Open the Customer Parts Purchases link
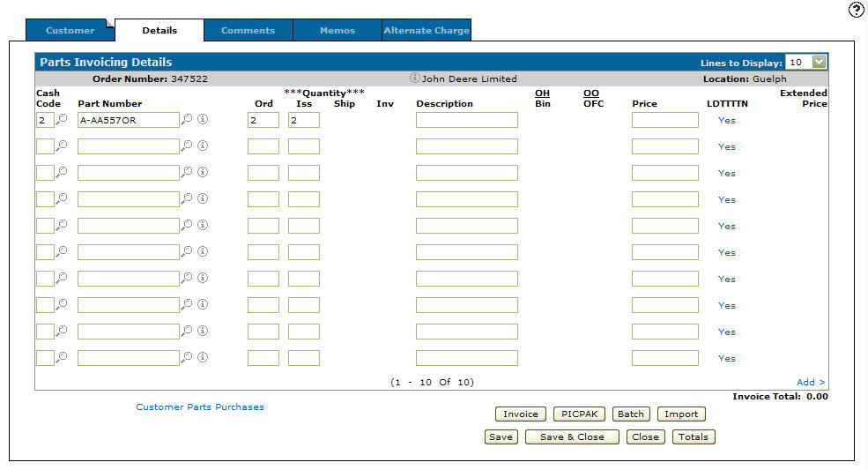The width and height of the screenshot is (868, 470). [x=200, y=407]
